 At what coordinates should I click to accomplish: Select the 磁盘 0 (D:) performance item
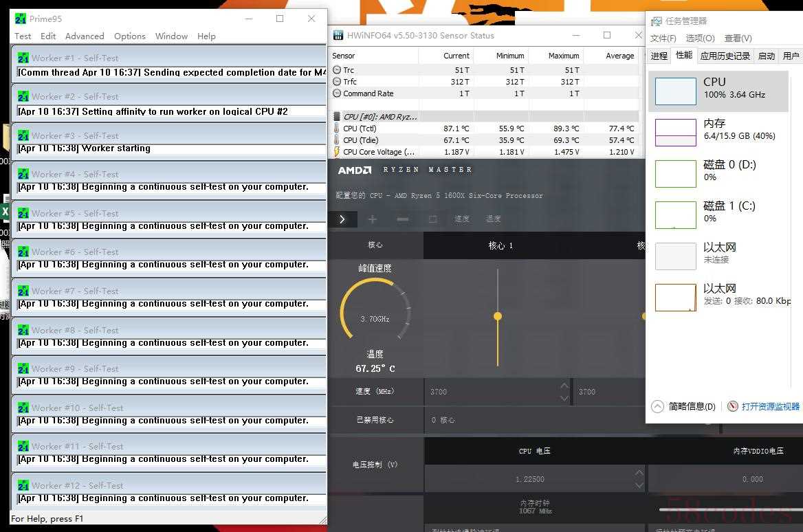(x=718, y=174)
